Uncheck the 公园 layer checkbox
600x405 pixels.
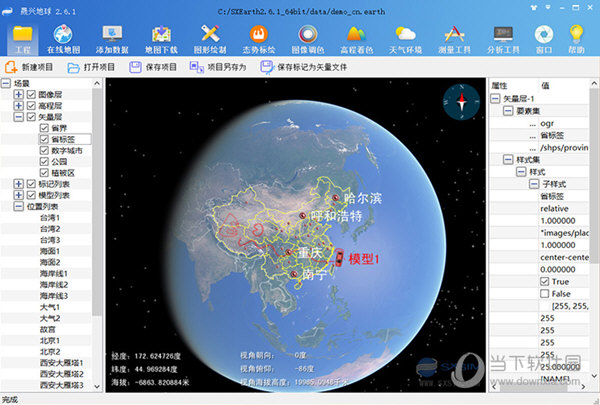click(44, 162)
